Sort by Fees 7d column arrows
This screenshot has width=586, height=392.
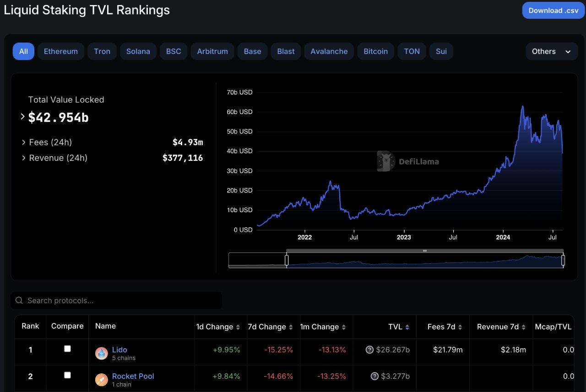pos(460,327)
